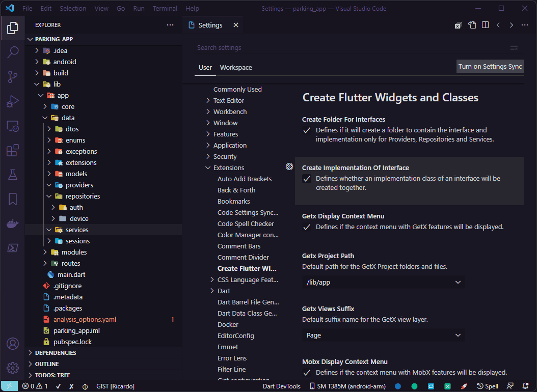Click in the Search settings field
Viewport: 537px width, 392px height.
[x=359, y=47]
